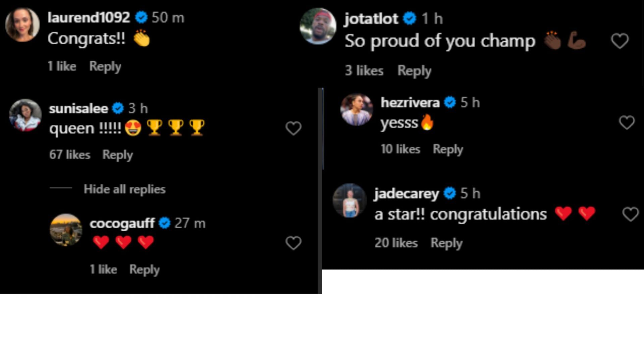Screen dimensions: 644x362
Task: View who liked sunisalee's comment (67 likes)
Action: click(70, 155)
